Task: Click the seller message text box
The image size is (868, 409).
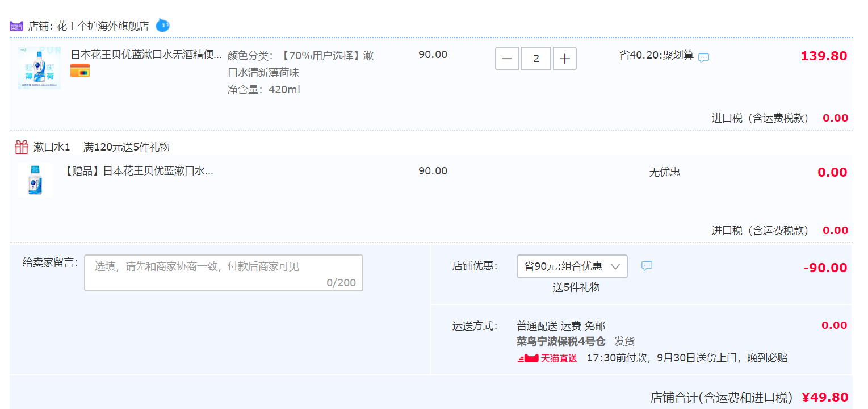Action: [224, 273]
